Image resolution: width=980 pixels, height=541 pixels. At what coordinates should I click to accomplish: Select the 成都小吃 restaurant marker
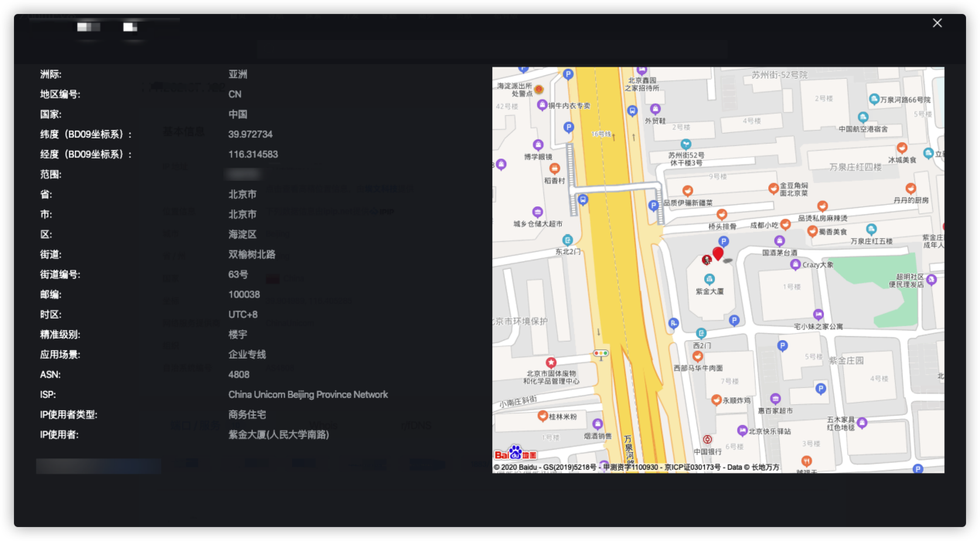784,224
